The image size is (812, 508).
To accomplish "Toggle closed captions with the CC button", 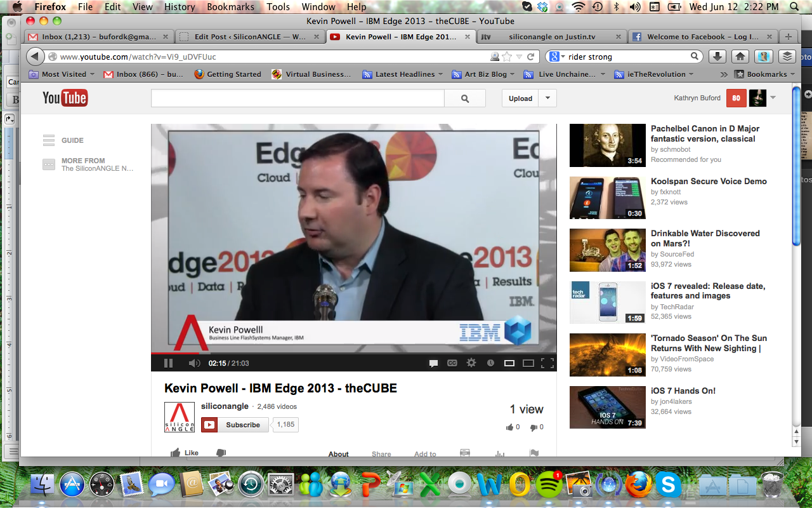I will tap(452, 363).
